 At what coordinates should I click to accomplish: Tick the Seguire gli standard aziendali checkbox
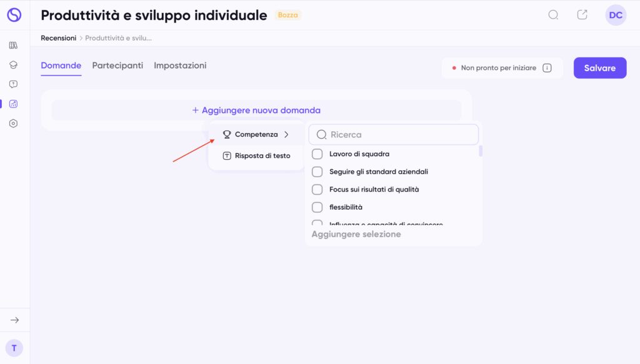[317, 172]
